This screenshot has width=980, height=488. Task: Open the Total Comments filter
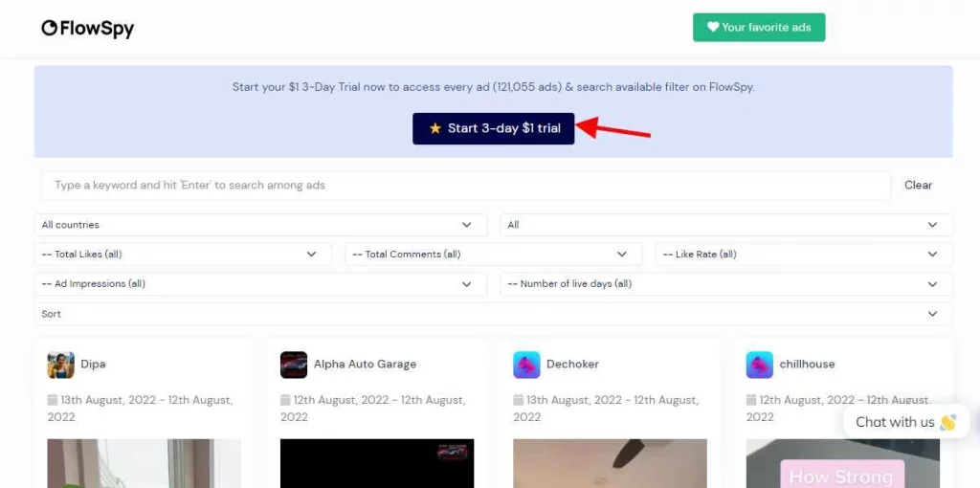tap(493, 255)
